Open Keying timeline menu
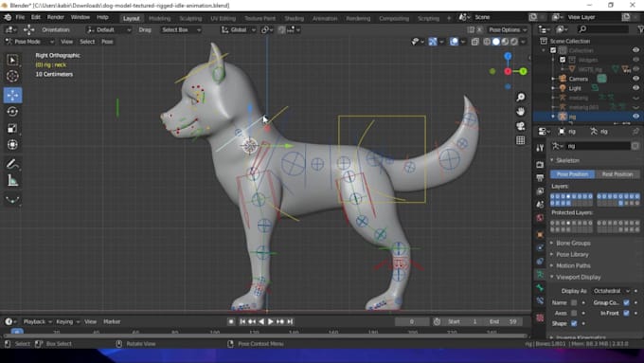644x363 pixels. click(67, 322)
